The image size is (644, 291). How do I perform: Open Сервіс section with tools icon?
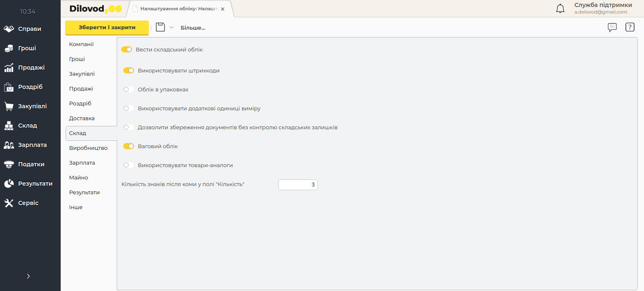click(28, 203)
